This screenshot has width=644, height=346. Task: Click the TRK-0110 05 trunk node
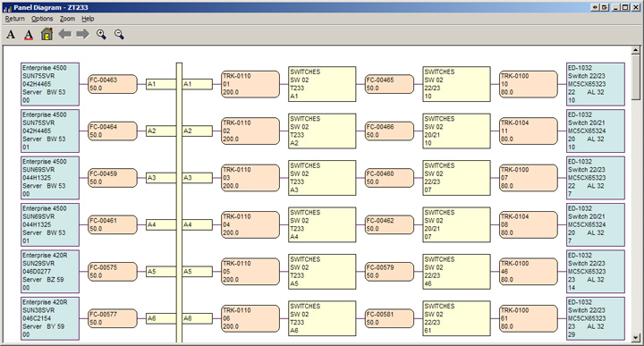pyautogui.click(x=250, y=271)
